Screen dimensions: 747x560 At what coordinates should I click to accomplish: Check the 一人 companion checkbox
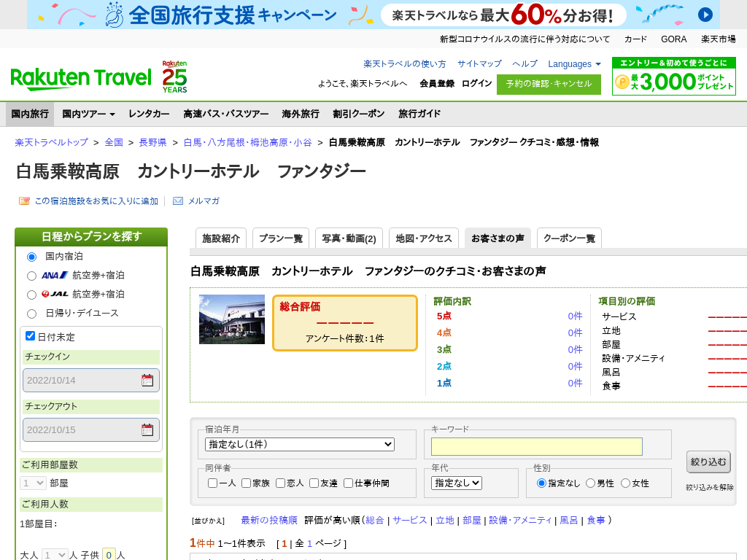coord(212,483)
